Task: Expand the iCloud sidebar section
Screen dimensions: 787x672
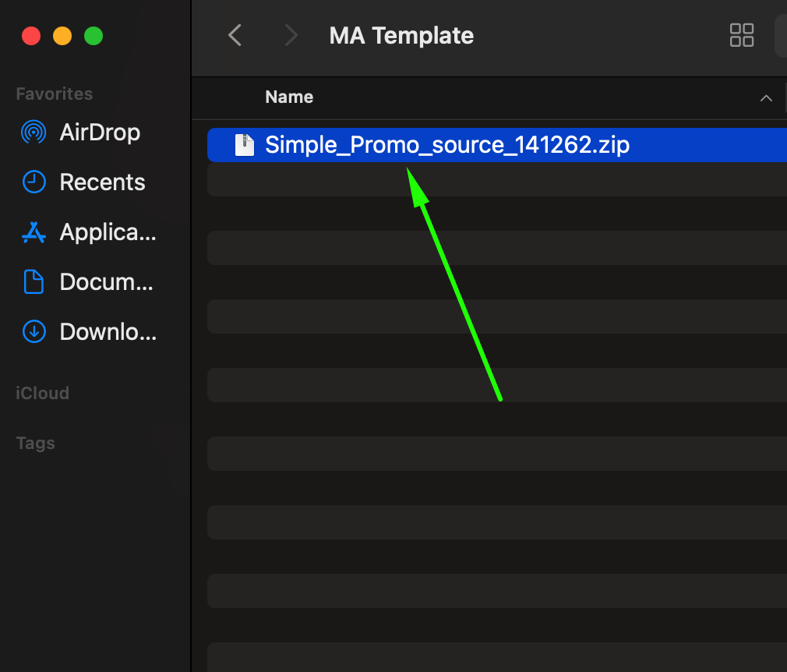Action: pos(42,393)
